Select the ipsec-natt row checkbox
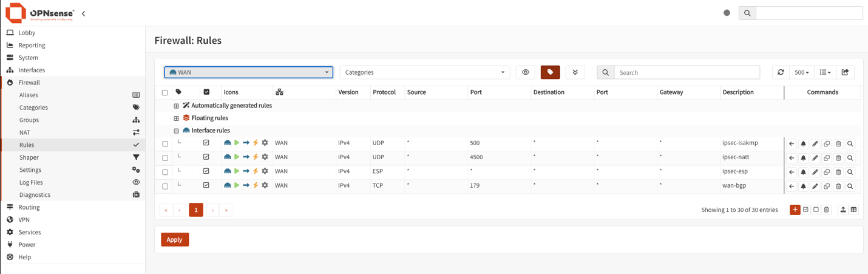The height and width of the screenshot is (274, 868). (x=165, y=158)
